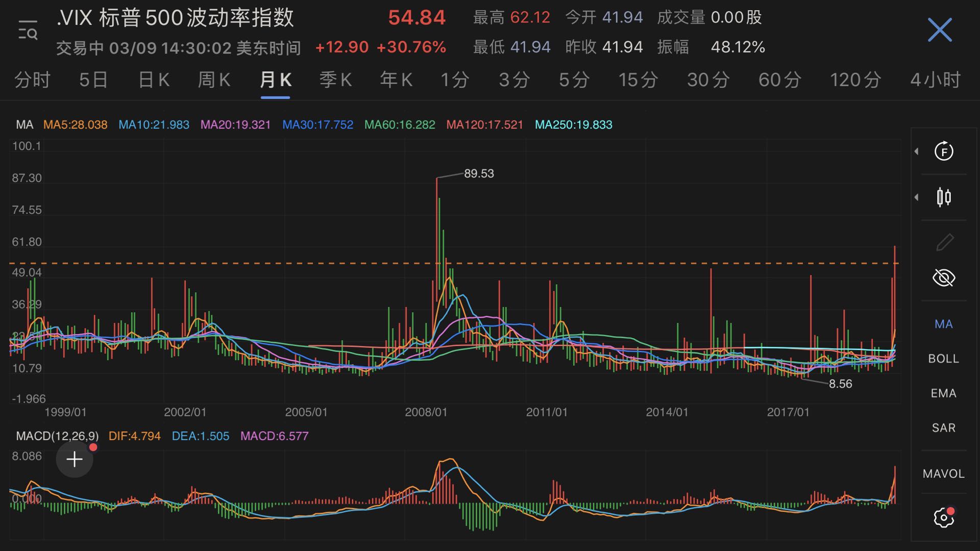Image resolution: width=980 pixels, height=551 pixels.
Task: Enable the MA indicator in sidebar
Action: [x=944, y=324]
